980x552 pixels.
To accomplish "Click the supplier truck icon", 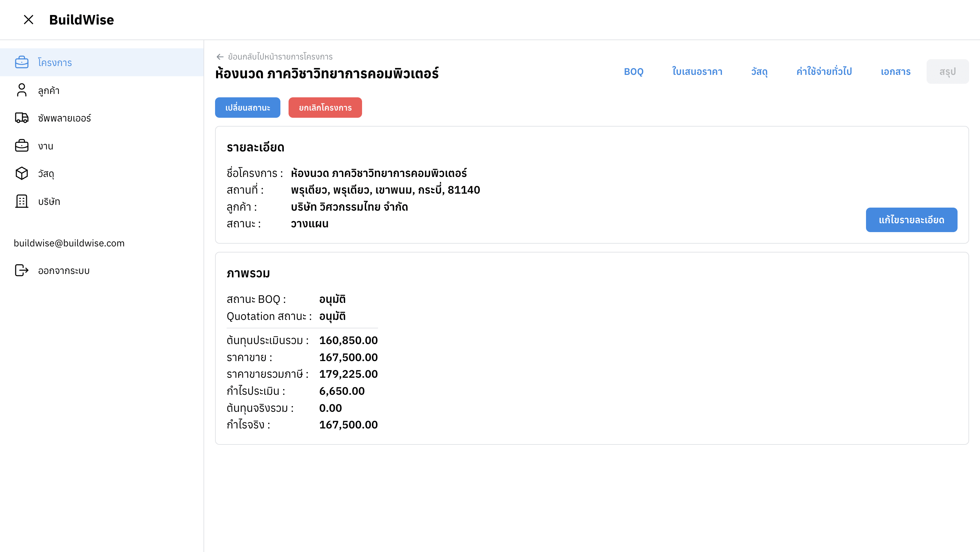I will coord(22,118).
